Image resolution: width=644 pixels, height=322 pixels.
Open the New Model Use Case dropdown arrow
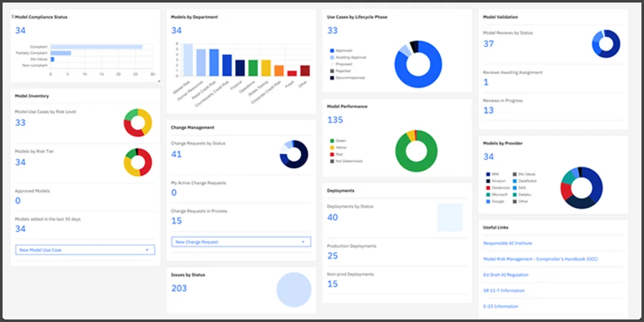(x=147, y=250)
